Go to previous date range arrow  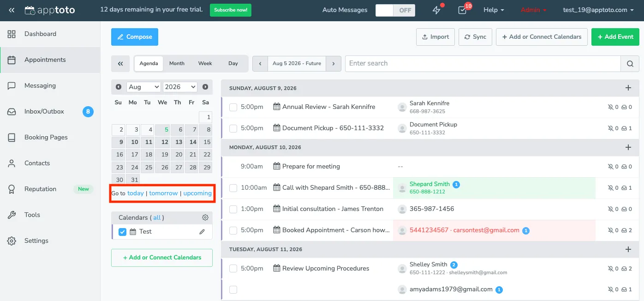click(x=260, y=64)
